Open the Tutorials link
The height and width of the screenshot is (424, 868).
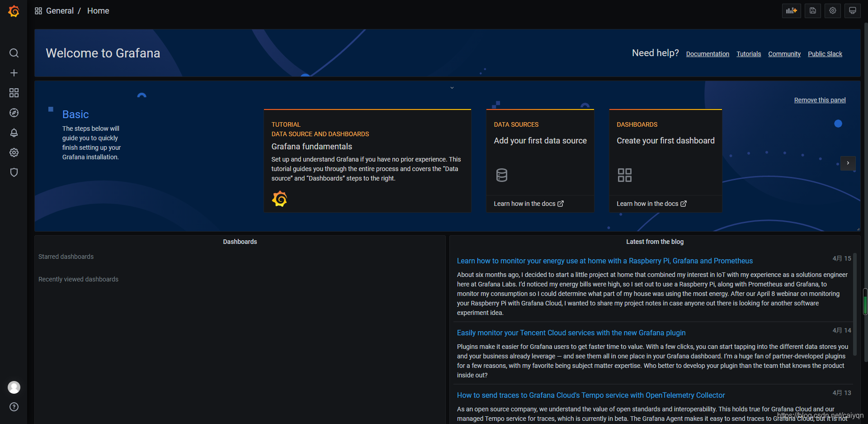coord(749,54)
